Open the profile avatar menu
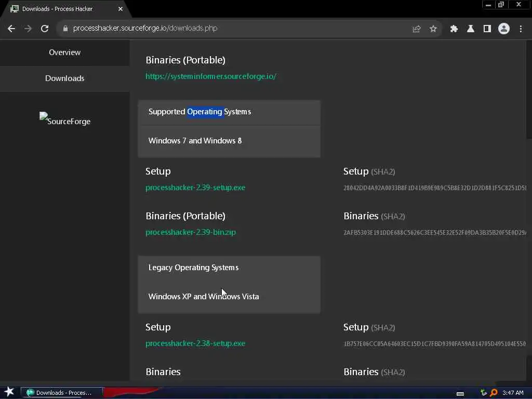Image resolution: width=532 pixels, height=399 pixels. [x=504, y=29]
